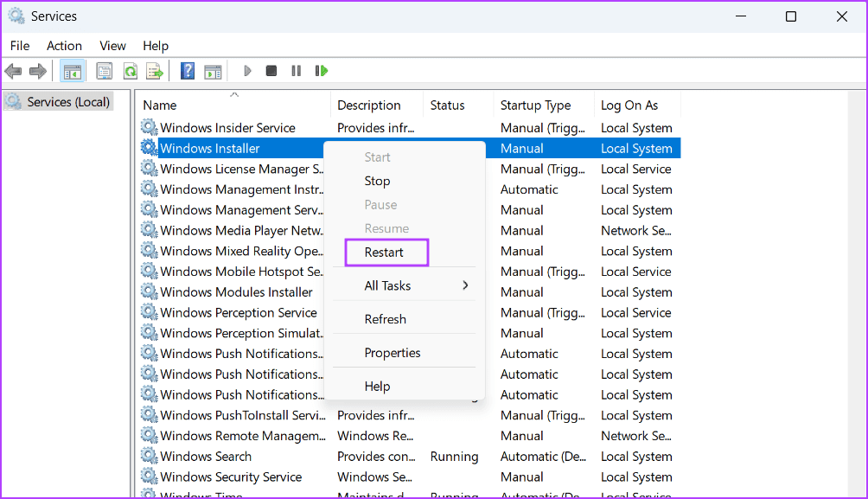Click Running status of Windows Search

pyautogui.click(x=455, y=457)
